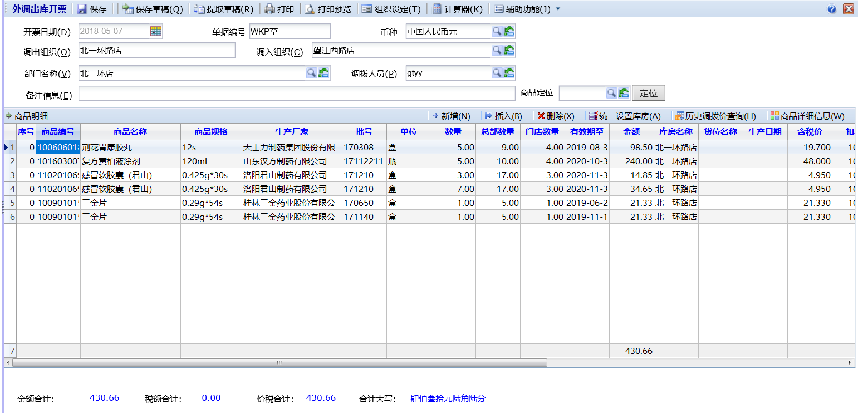Click 保存草稿(Q) to save draft

click(x=153, y=9)
